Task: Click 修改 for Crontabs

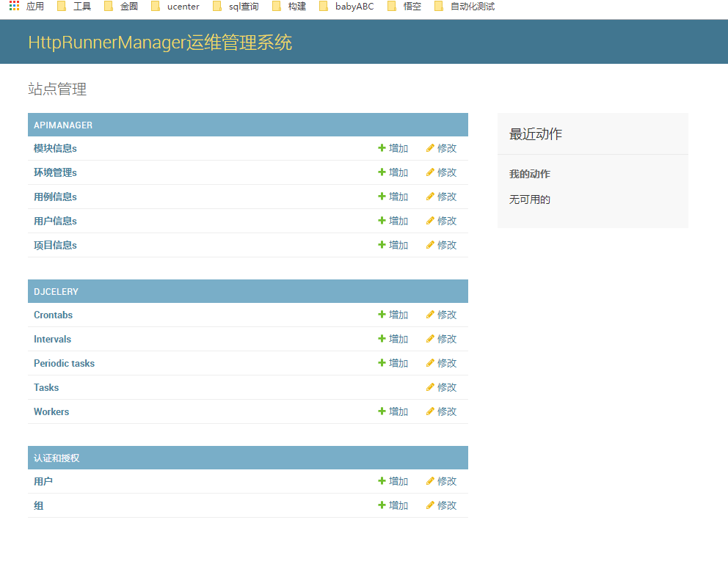Action: pyautogui.click(x=442, y=315)
